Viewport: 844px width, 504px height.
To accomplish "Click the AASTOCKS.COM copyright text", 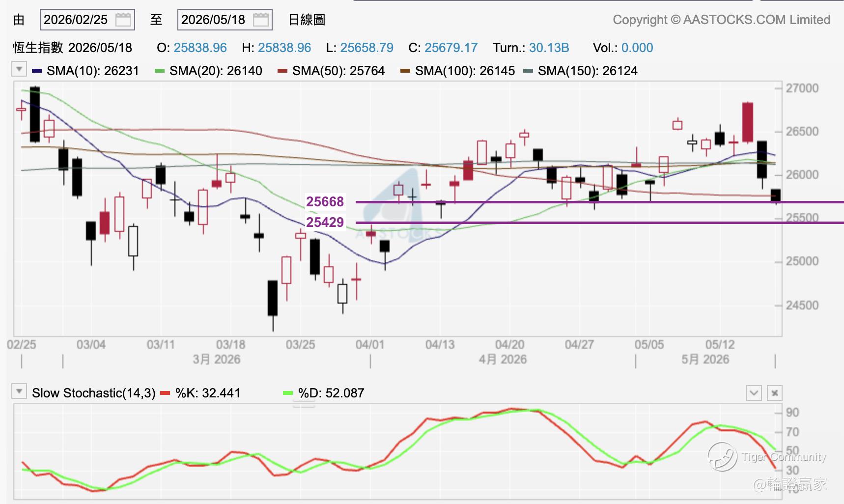I will pyautogui.click(x=722, y=20).
